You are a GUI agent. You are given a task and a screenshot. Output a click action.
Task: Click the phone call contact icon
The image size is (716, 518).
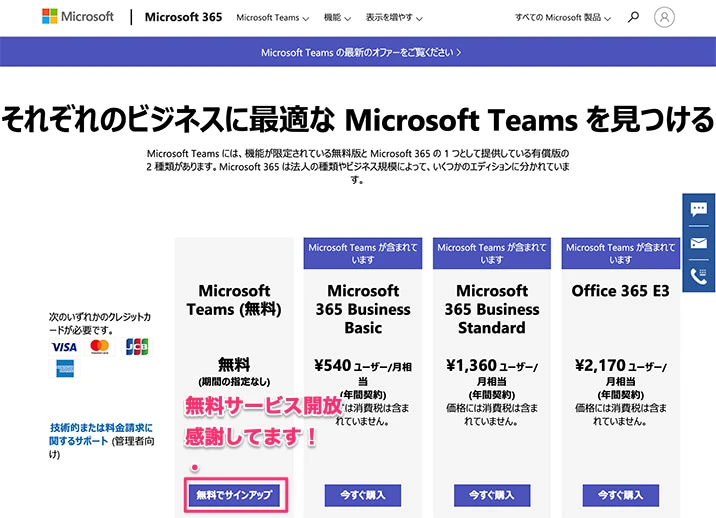coord(698,276)
